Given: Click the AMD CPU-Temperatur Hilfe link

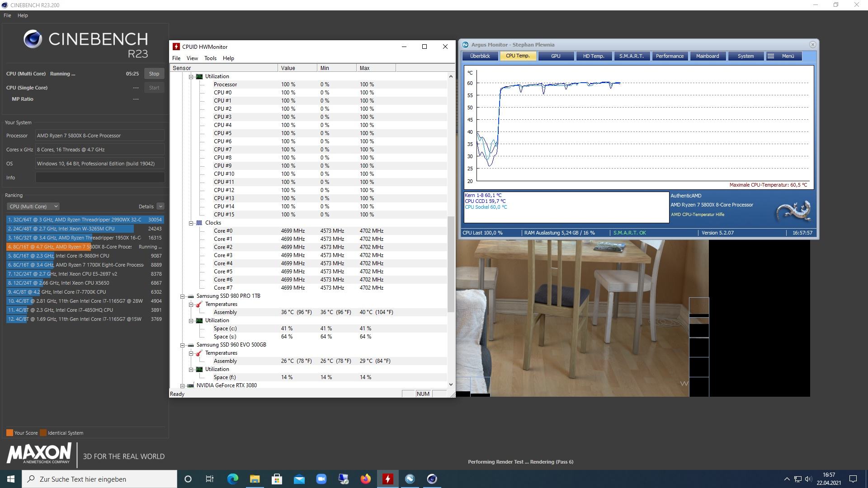Looking at the screenshot, I should pyautogui.click(x=697, y=215).
